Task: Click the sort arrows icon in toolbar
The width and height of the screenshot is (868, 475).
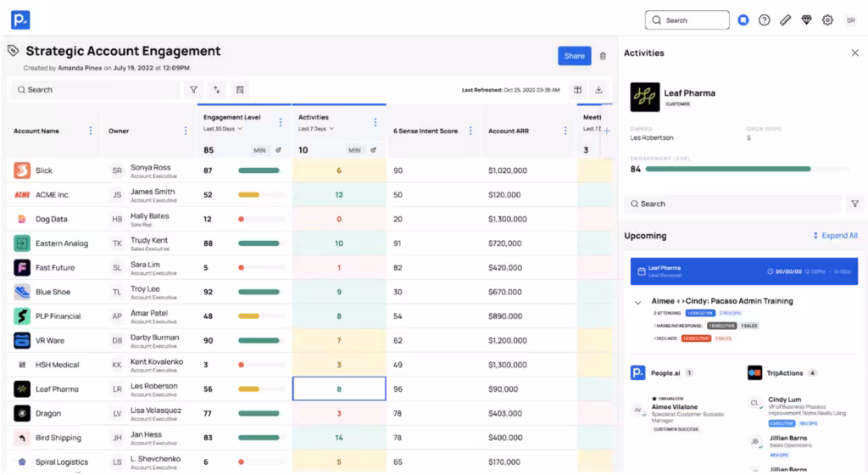Action: (216, 90)
